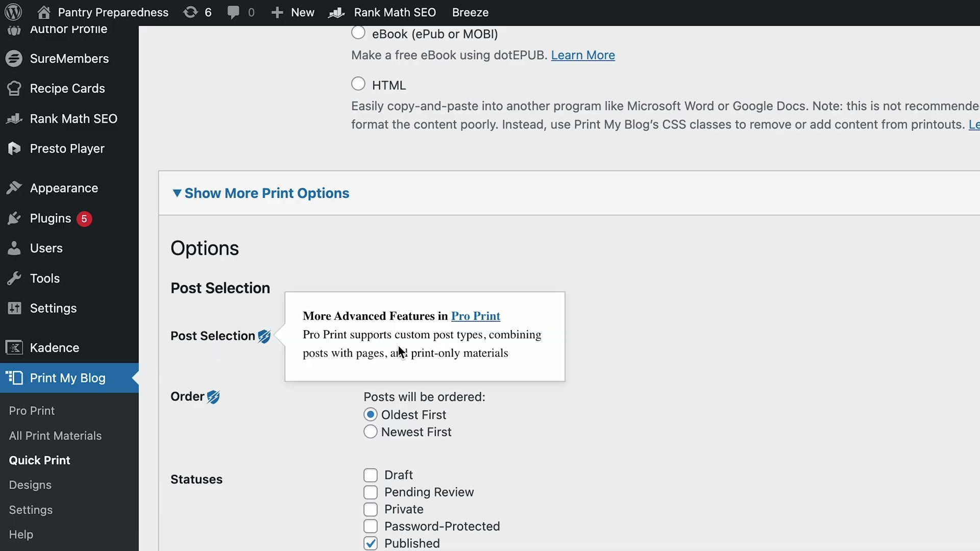980x551 pixels.
Task: Select the HTML format radio button
Action: point(358,84)
